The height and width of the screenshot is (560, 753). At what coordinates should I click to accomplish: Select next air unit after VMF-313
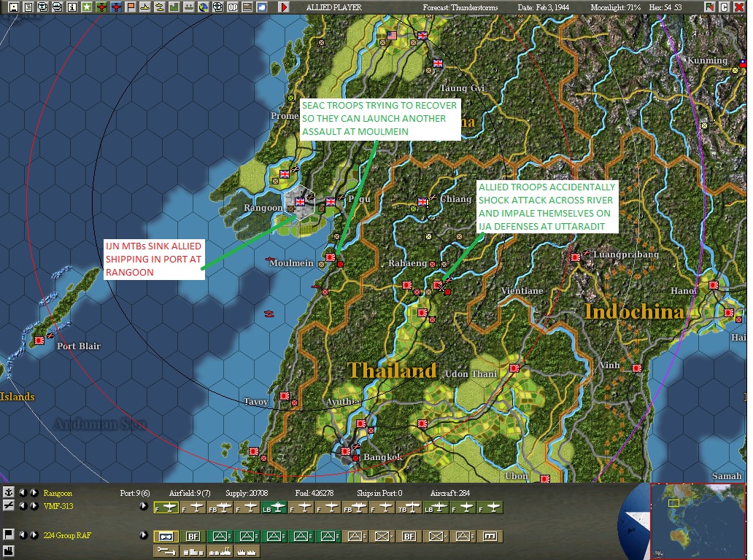tap(34, 506)
